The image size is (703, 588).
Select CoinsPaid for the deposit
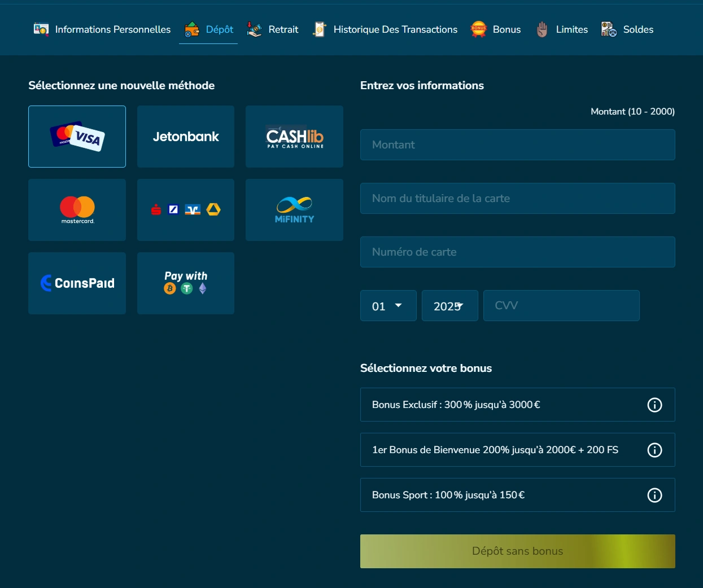77,283
